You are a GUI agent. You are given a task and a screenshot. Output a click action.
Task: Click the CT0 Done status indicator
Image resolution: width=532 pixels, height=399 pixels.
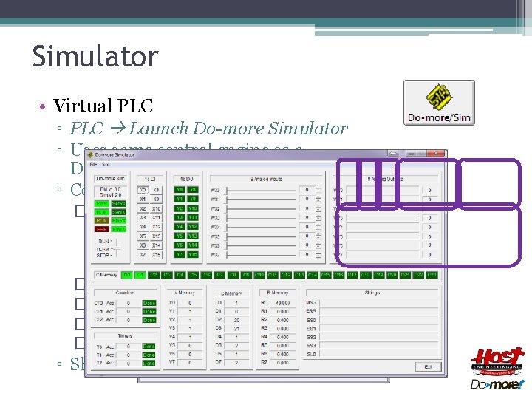coord(149,303)
